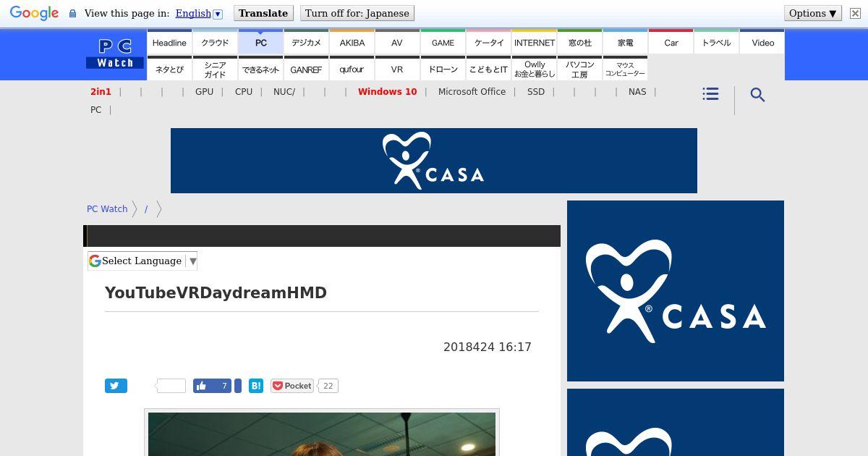868x456 pixels.
Task: Open the site search magnifier icon
Action: (x=757, y=95)
